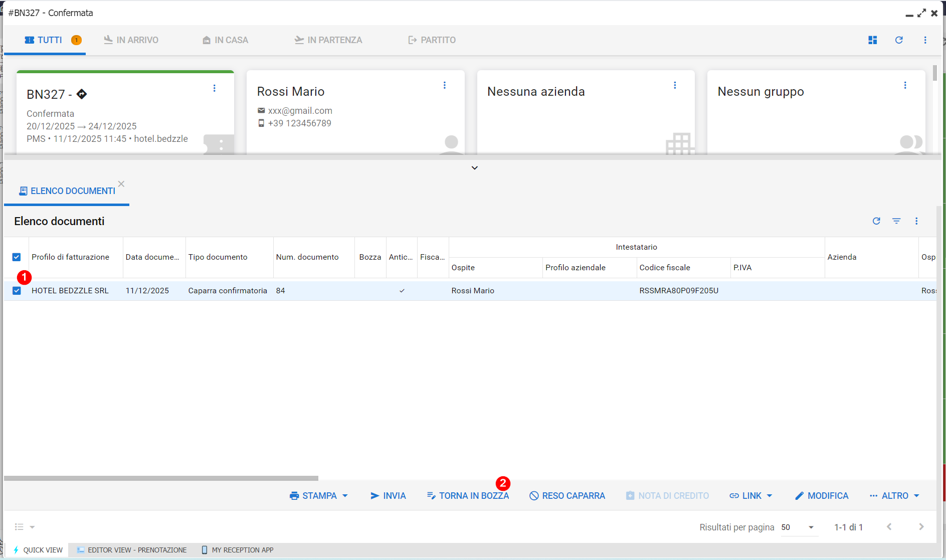
Task: Toggle the select-all checkbox in table header
Action: coord(17,257)
